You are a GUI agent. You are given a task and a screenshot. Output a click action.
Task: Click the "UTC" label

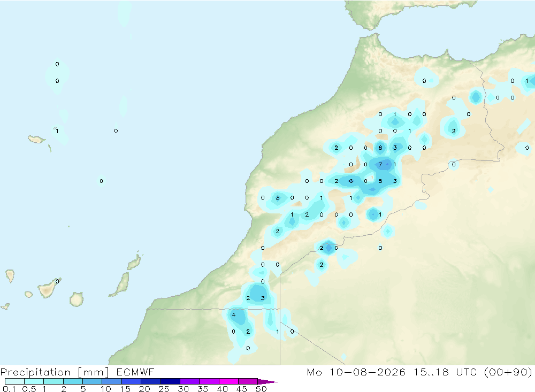click(467, 372)
